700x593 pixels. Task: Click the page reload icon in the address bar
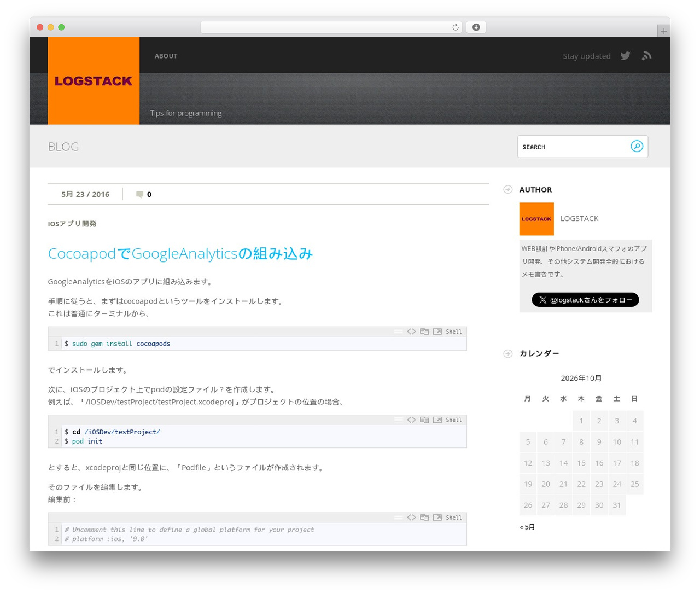455,27
